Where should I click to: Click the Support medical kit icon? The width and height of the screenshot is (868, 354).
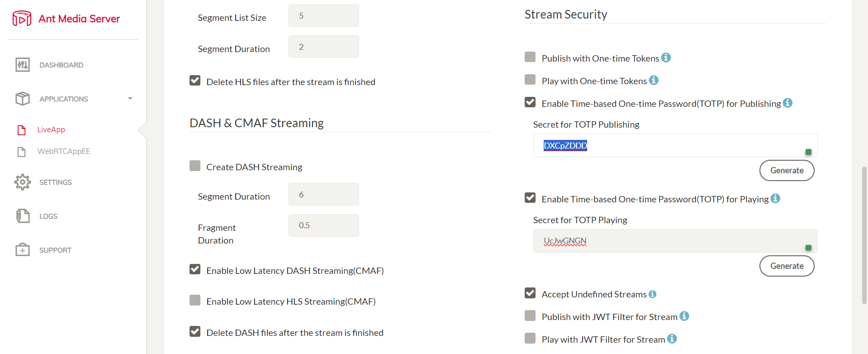(x=23, y=250)
